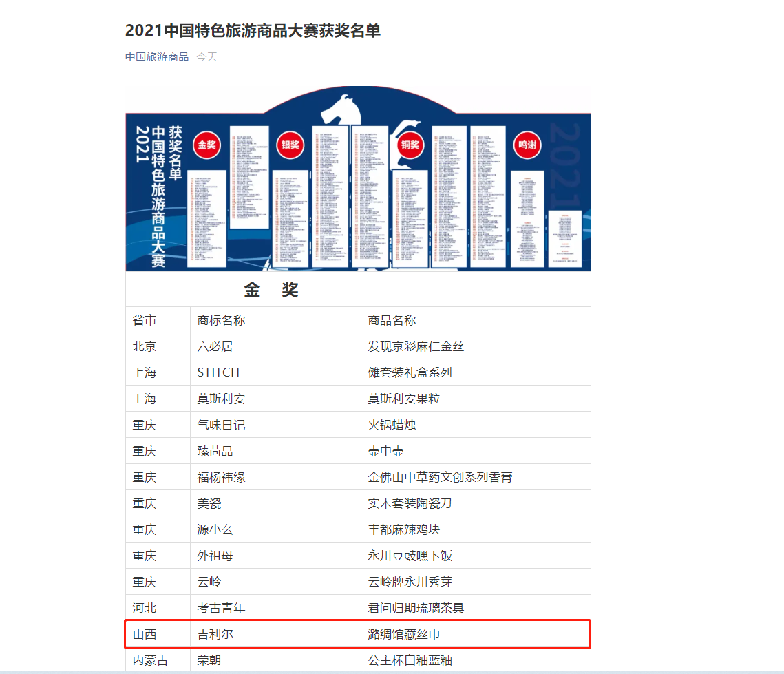Select the 永川豆豉嘿下饭 product cell

476,556
